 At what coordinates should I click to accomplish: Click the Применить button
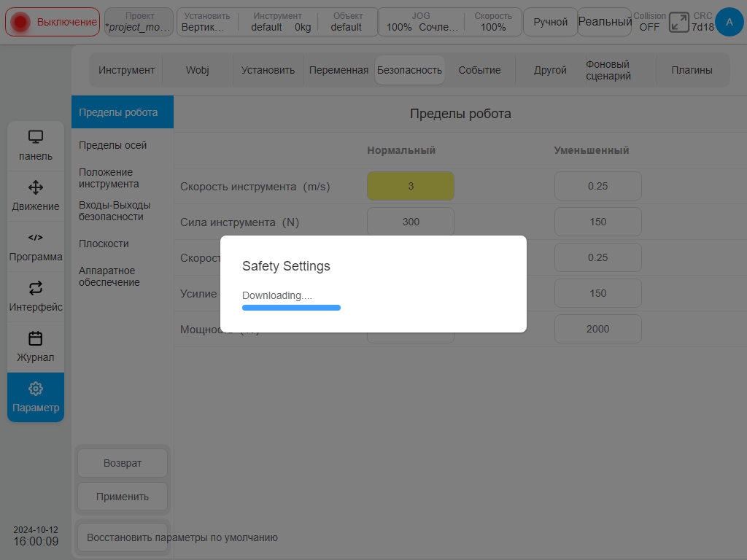point(123,497)
